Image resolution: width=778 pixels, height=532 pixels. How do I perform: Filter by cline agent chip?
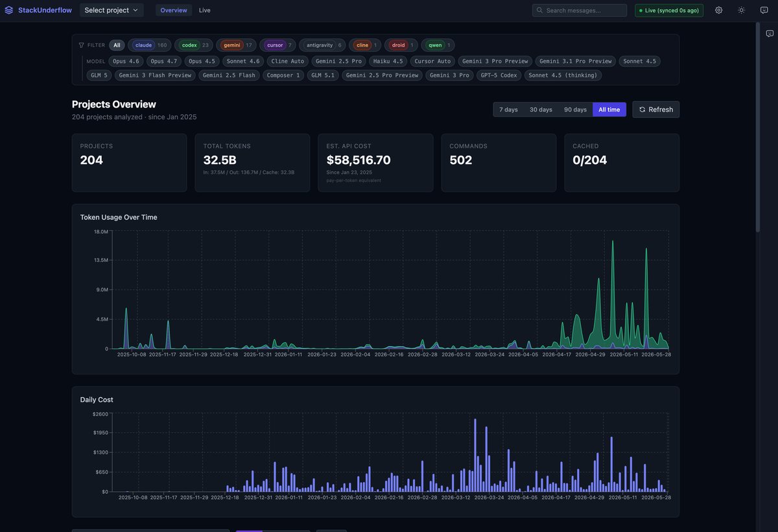point(365,45)
